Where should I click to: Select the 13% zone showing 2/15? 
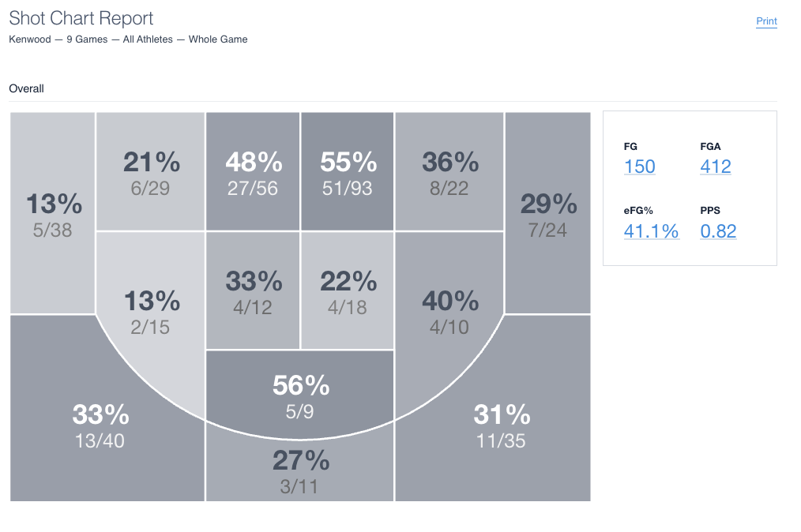151,312
